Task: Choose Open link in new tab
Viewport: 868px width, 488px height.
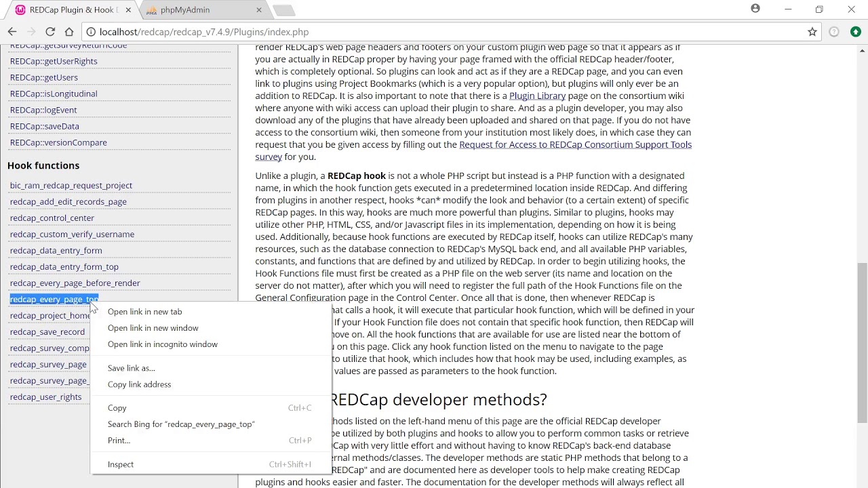Action: [211, 312]
